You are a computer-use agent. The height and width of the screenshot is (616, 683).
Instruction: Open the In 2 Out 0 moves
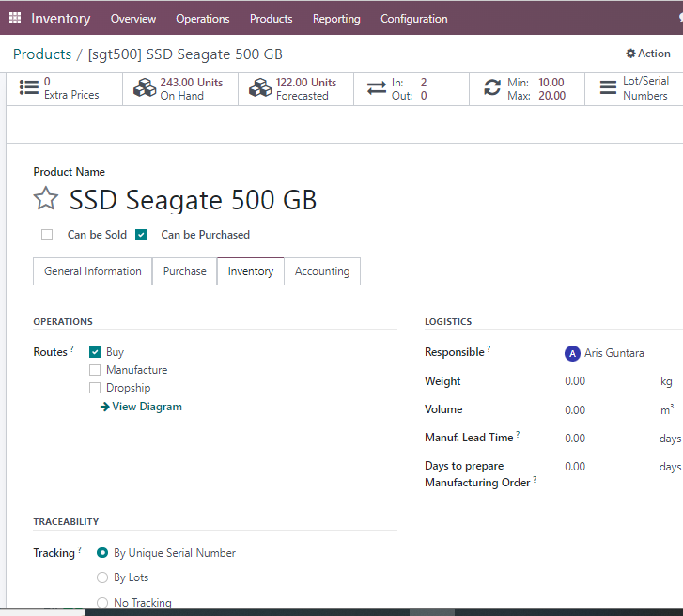[x=411, y=89]
